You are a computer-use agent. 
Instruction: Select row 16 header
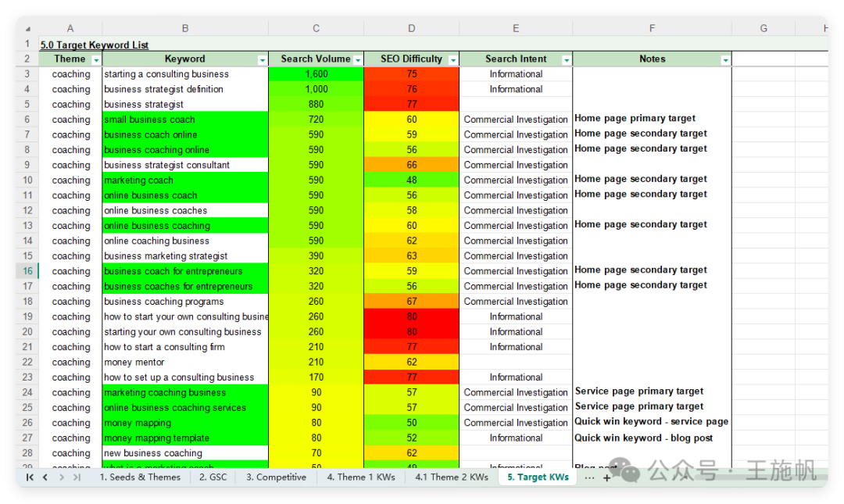coord(27,271)
